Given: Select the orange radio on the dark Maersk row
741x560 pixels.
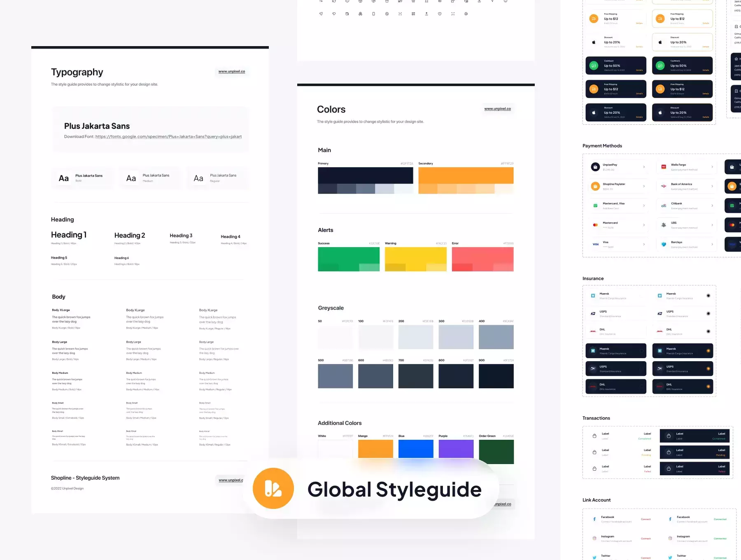Looking at the screenshot, I should [x=708, y=351].
